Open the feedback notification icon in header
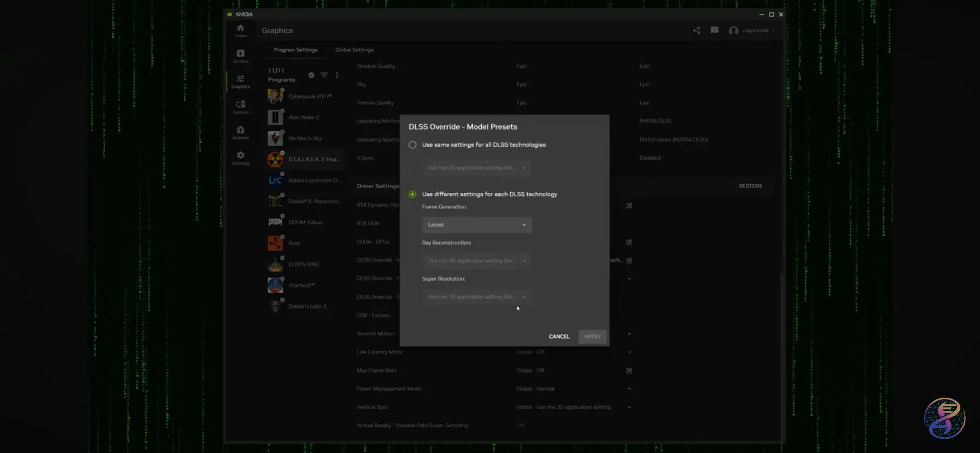Image resolution: width=980 pixels, height=453 pixels. pyautogui.click(x=714, y=30)
